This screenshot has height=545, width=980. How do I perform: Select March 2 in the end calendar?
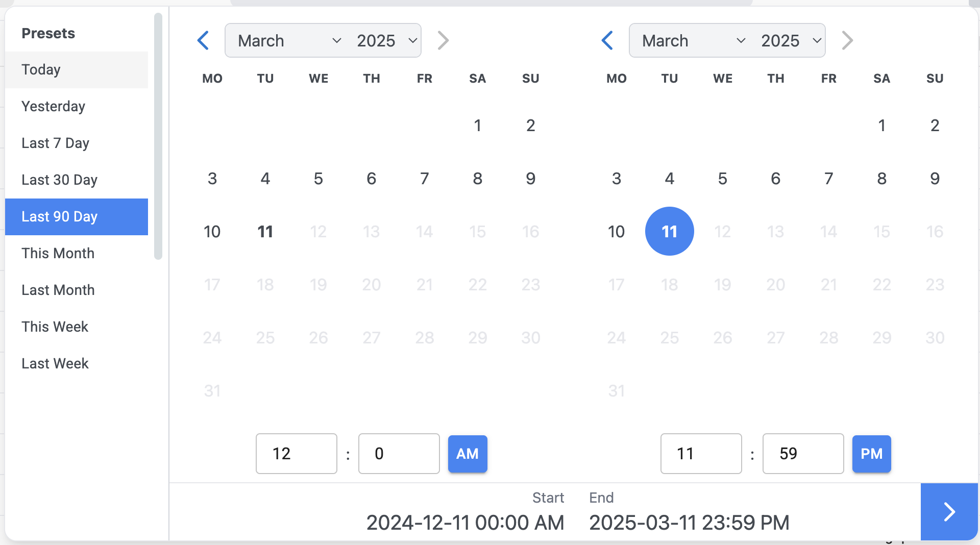[x=935, y=126]
